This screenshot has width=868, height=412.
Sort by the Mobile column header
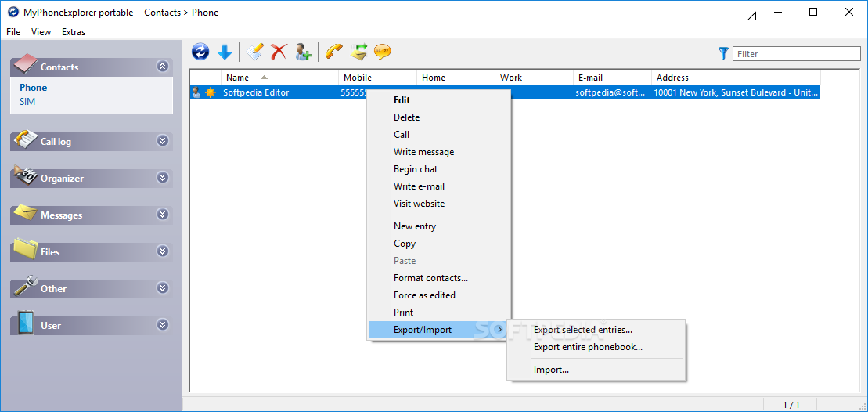(377, 78)
